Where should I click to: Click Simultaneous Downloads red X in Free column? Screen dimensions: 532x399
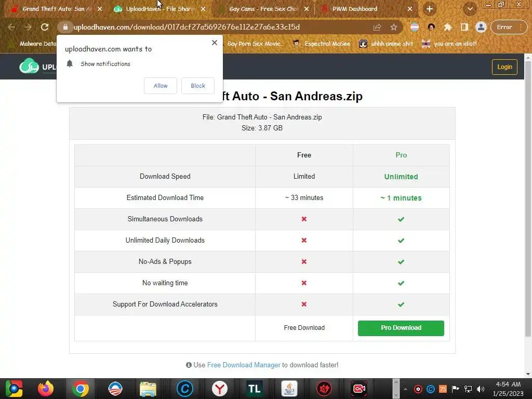pos(304,219)
